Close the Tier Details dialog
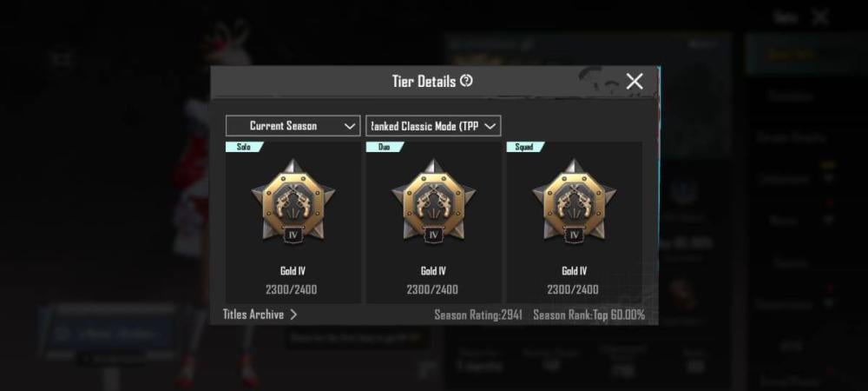 point(635,82)
